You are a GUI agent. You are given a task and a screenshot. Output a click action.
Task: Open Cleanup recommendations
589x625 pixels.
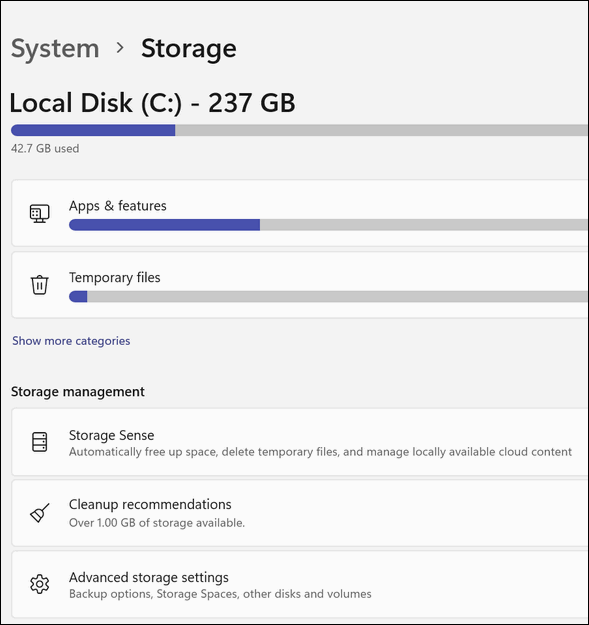300,513
